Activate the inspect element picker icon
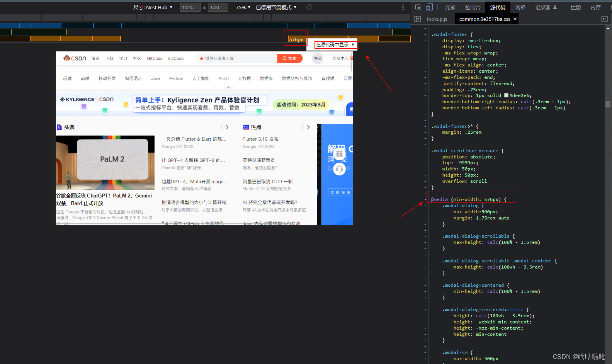This screenshot has width=612, height=364. (418, 7)
